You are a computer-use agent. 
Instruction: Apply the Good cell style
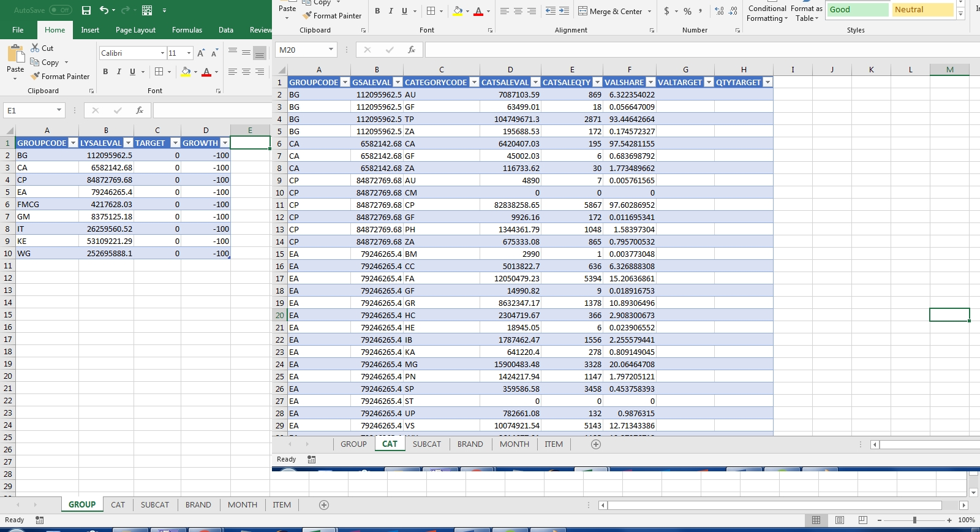point(858,10)
